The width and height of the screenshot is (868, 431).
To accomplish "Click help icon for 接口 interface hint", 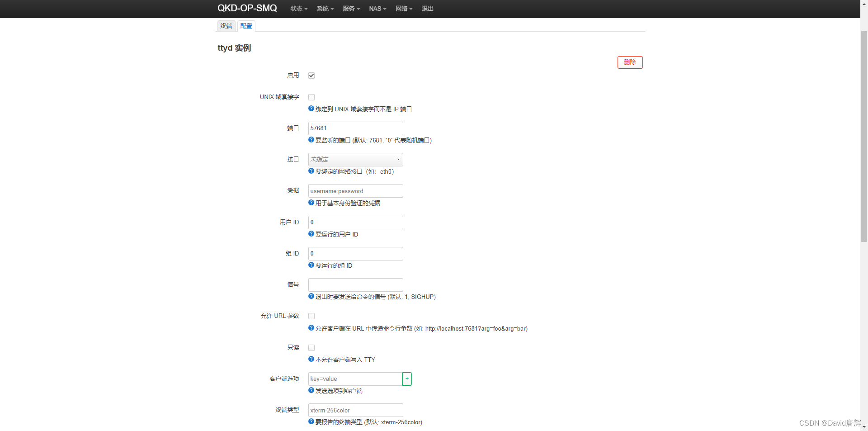I will click(x=311, y=171).
